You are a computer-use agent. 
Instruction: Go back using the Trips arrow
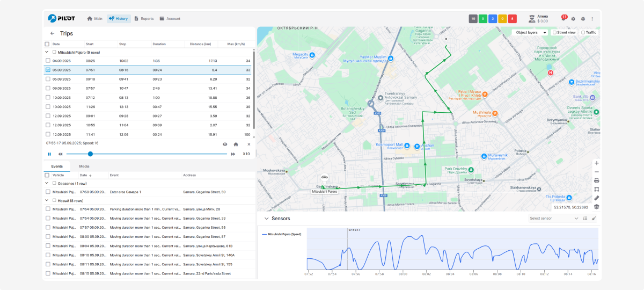click(x=52, y=33)
